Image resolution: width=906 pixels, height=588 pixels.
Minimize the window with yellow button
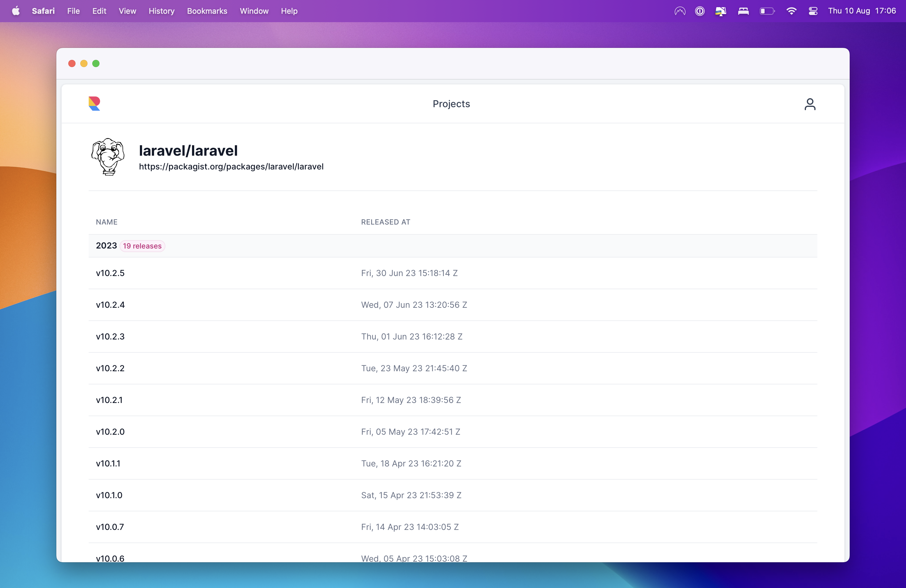(x=84, y=63)
